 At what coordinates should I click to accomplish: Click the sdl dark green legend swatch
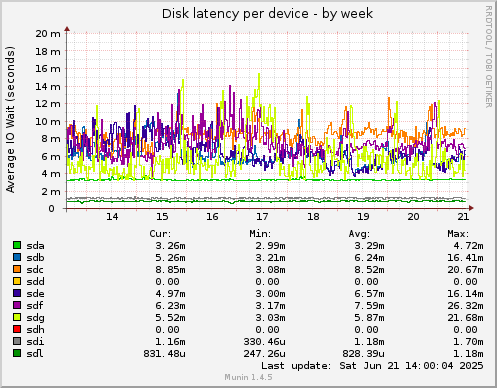(x=17, y=353)
